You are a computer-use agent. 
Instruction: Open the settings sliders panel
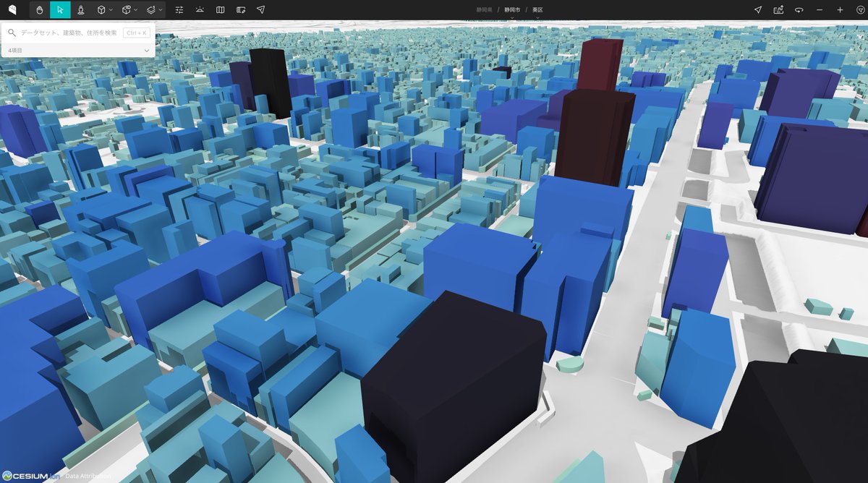pyautogui.click(x=179, y=9)
